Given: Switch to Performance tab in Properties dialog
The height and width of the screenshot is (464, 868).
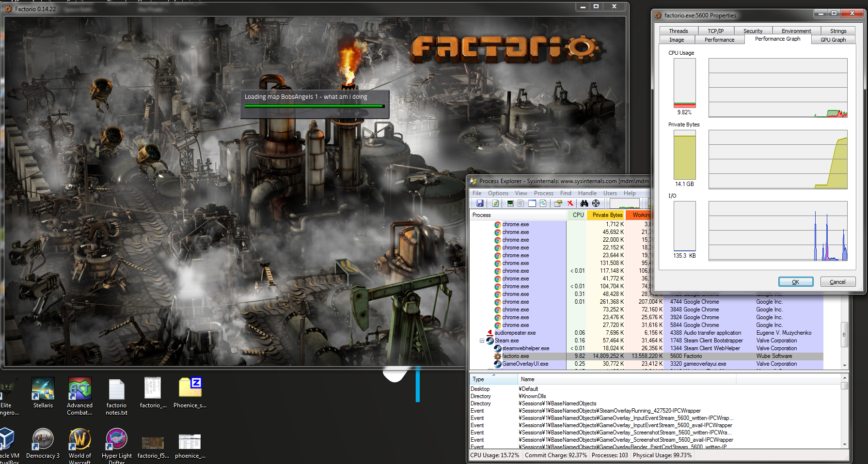Looking at the screenshot, I should point(719,40).
